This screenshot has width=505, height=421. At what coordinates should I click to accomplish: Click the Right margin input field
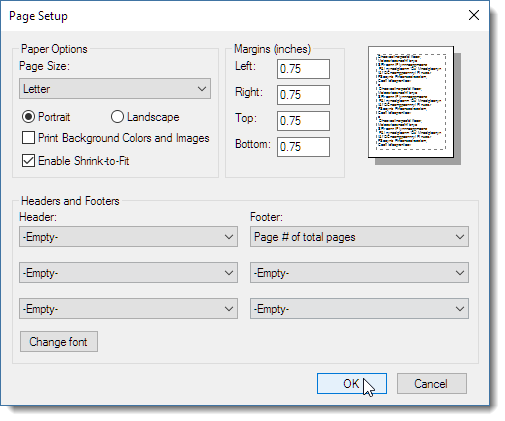click(303, 95)
